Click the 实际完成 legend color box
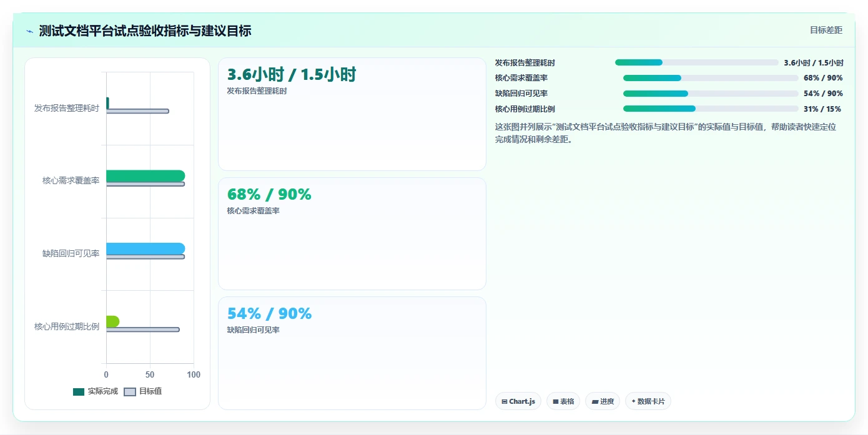 coord(79,392)
